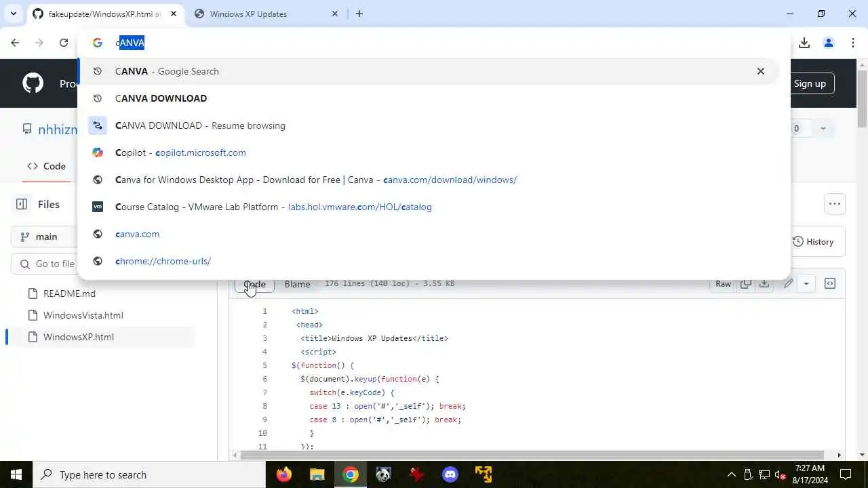Reload the page with refresh icon
Viewport: 868px width, 488px height.
point(64,43)
